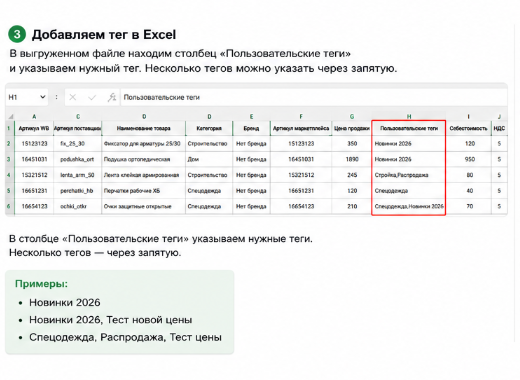This screenshot has width=520, height=380.
Task: Click the Cancel (X) icon in formula bar
Action: tap(72, 97)
